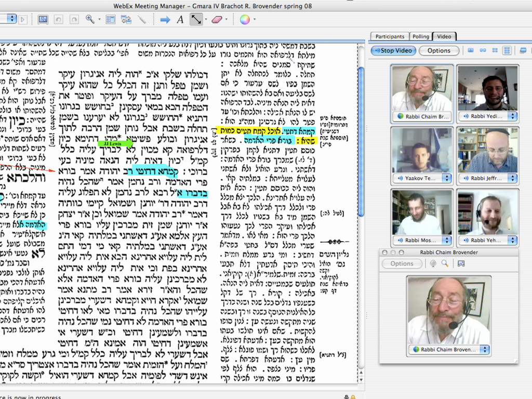This screenshot has height=399, width=532.
Task: Open the annotation color wheel
Action: pyautogui.click(x=245, y=19)
